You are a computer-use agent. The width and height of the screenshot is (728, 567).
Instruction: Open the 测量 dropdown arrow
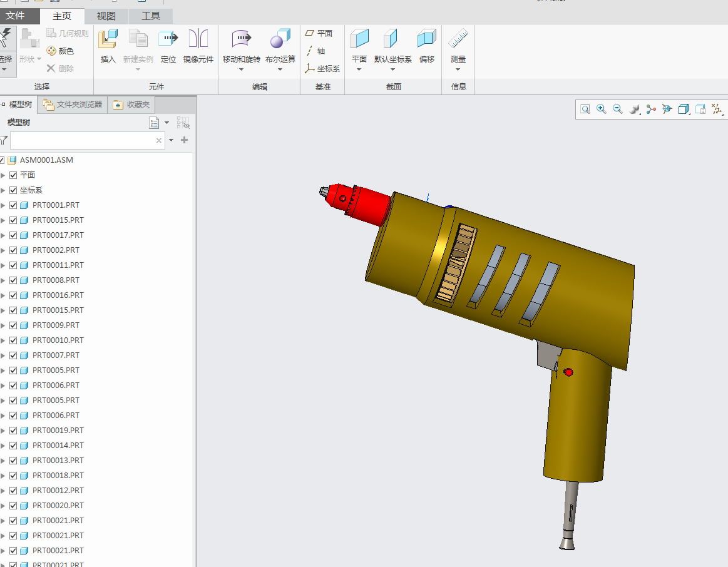point(458,69)
